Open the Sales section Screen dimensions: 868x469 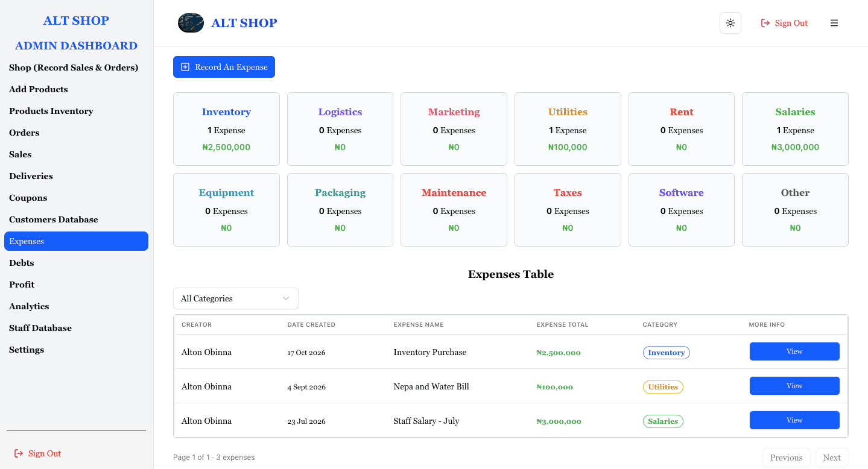(21, 154)
